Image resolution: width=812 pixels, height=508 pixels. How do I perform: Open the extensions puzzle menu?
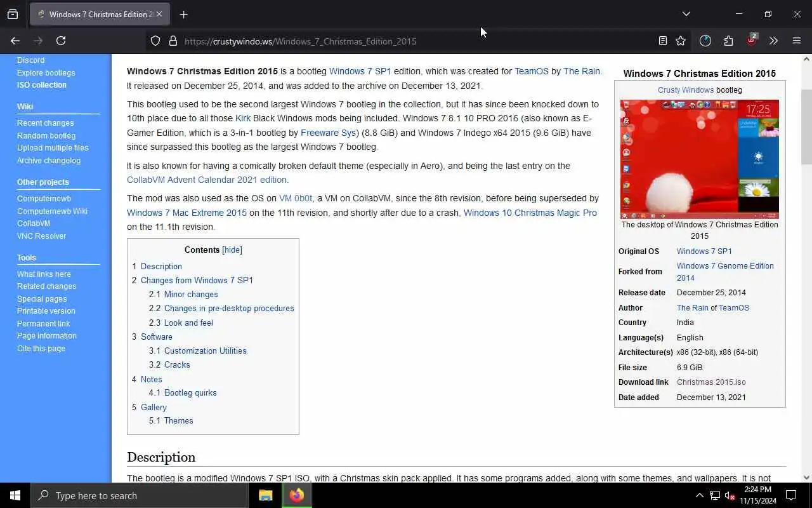tap(728, 41)
